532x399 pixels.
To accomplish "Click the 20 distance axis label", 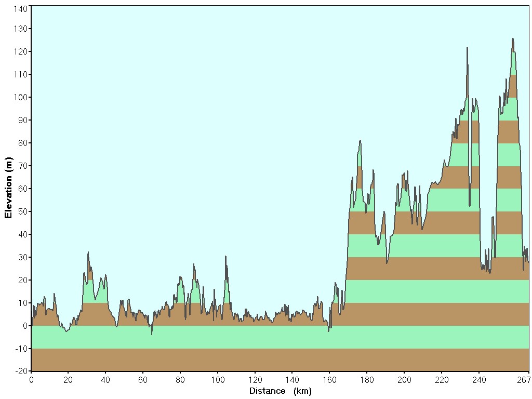I will pos(68,380).
